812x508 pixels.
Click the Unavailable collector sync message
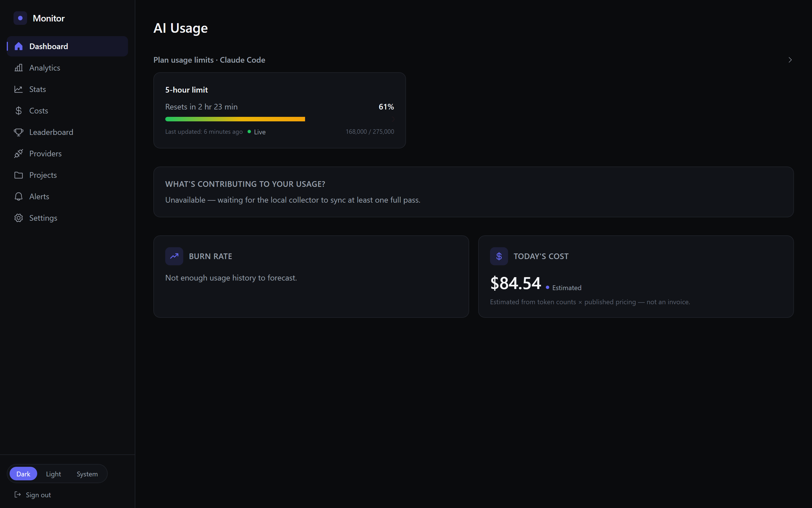point(293,200)
